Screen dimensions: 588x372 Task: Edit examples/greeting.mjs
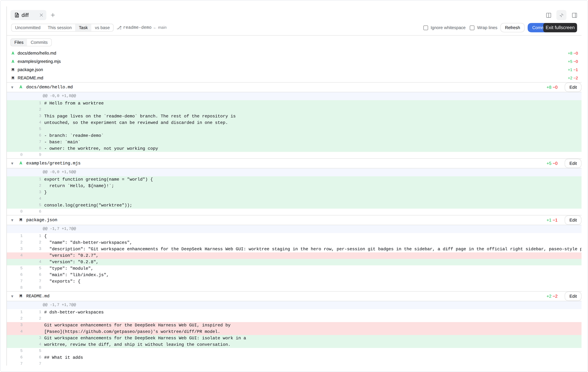coord(573,163)
